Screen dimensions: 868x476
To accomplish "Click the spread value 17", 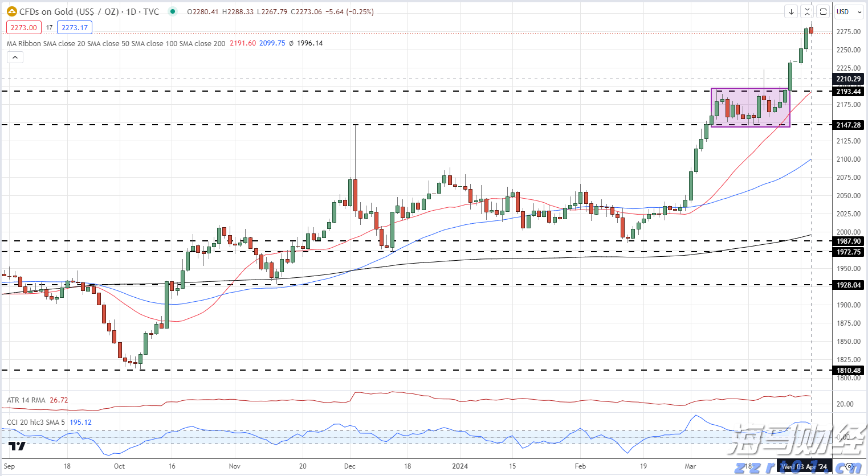I will pos(50,27).
